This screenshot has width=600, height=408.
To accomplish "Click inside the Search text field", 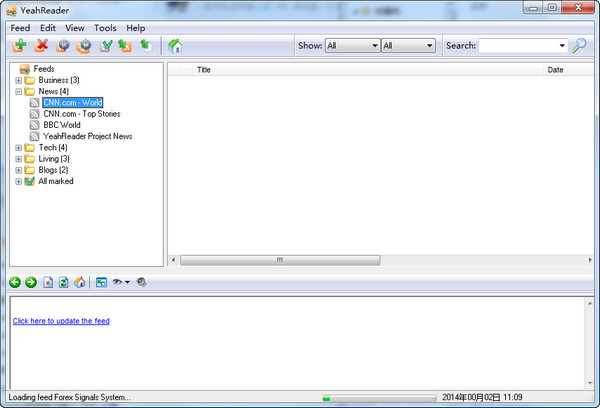I will point(517,45).
